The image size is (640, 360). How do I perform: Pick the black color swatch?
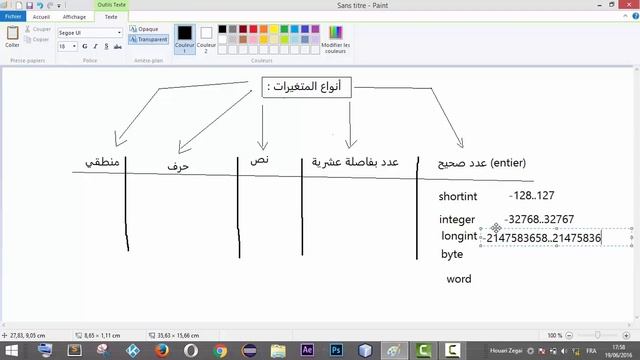pyautogui.click(x=222, y=29)
